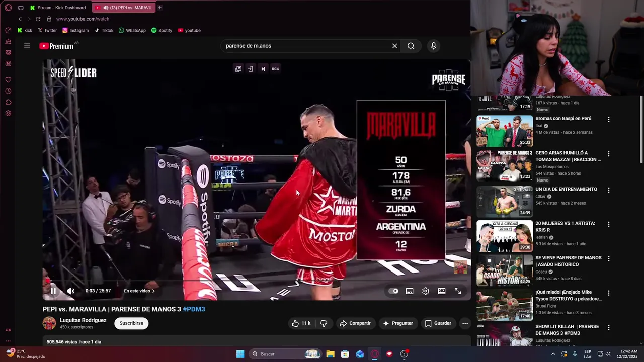Open the Spotify bookmark

point(162,30)
